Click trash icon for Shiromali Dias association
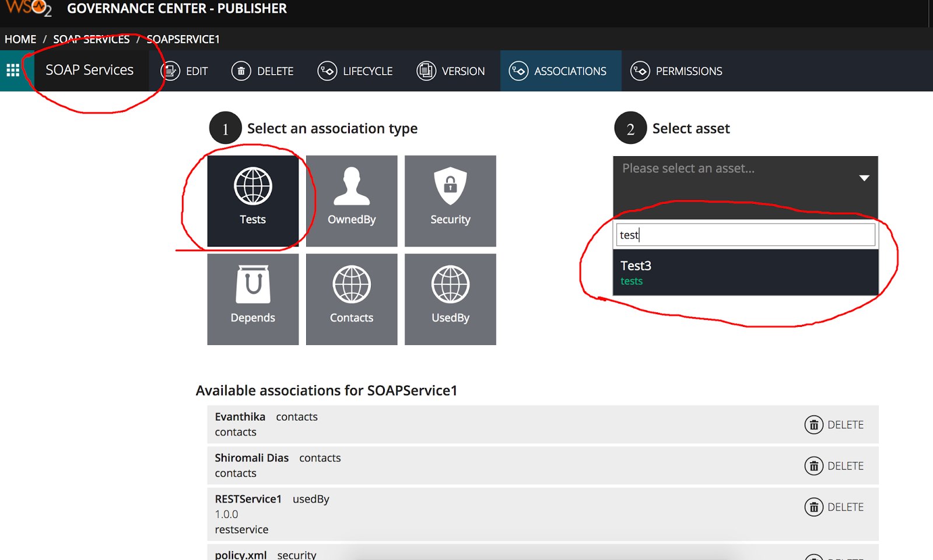933x560 pixels. point(814,466)
